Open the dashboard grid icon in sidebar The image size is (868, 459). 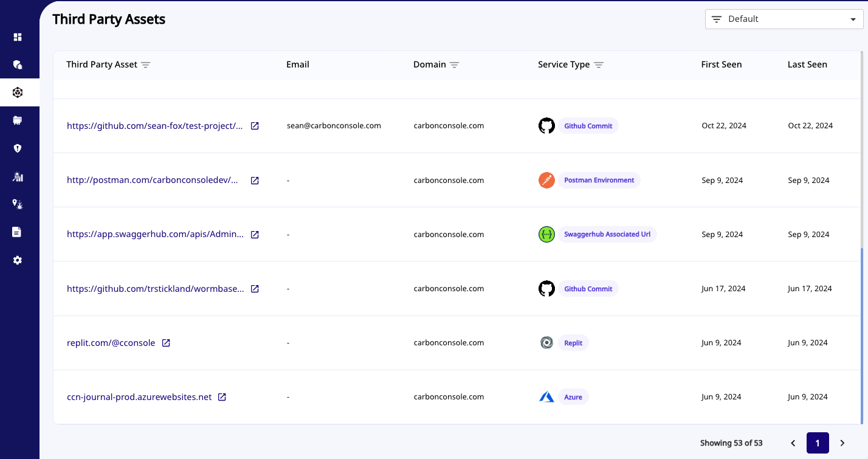click(x=18, y=37)
